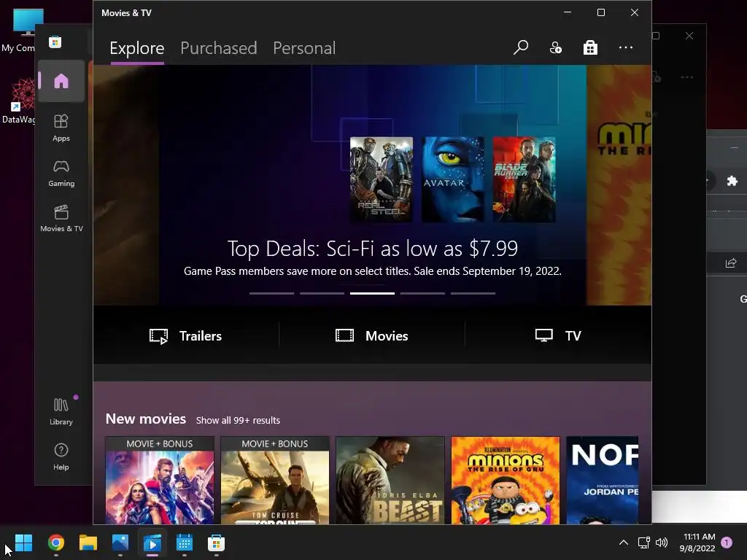
Task: Open Gaming in the Store sidebar
Action: [61, 174]
